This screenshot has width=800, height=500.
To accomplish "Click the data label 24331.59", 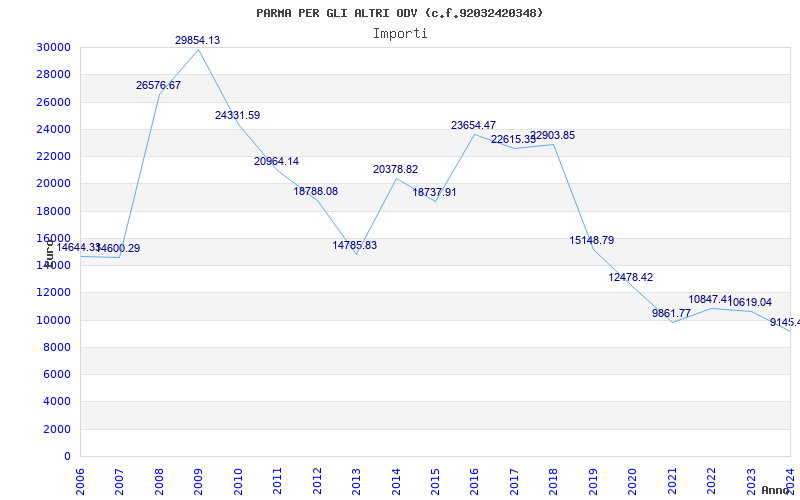I will 237,115.
